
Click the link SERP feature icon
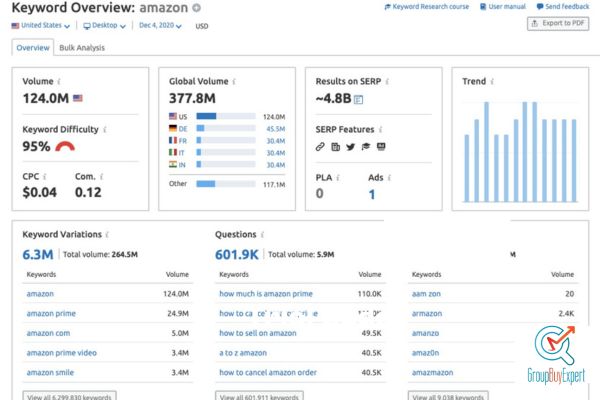click(320, 147)
